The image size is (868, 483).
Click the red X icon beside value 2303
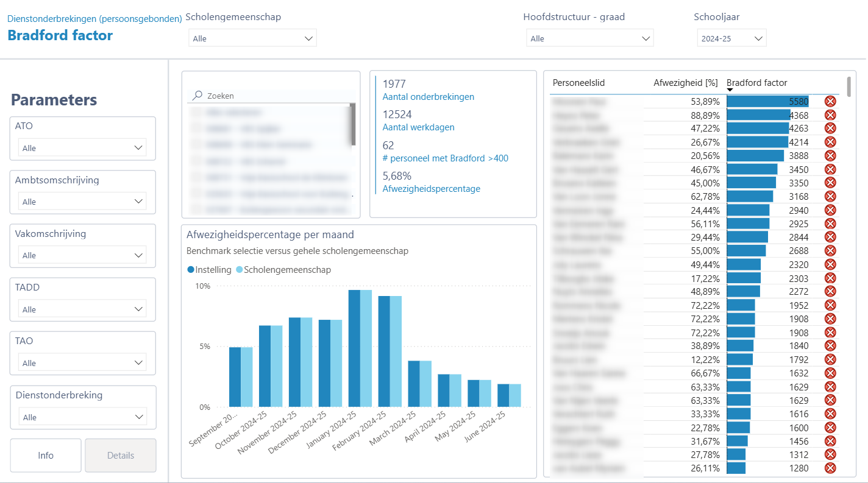click(830, 278)
